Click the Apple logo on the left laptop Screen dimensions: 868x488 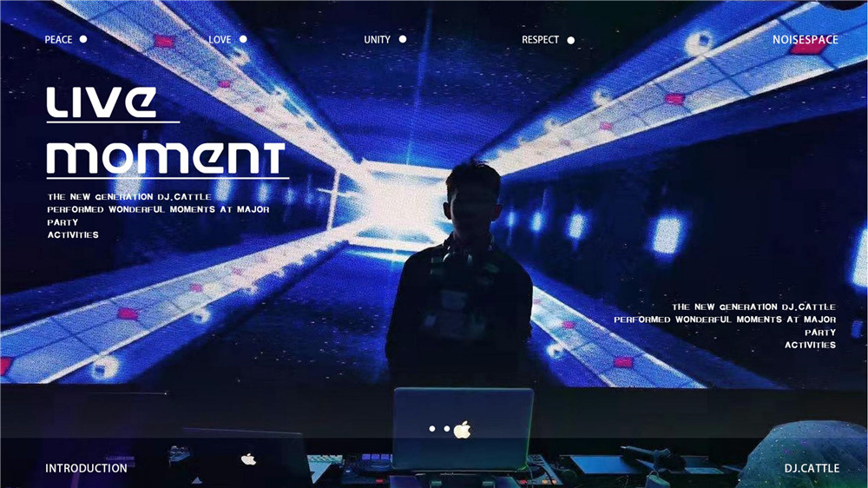click(248, 458)
